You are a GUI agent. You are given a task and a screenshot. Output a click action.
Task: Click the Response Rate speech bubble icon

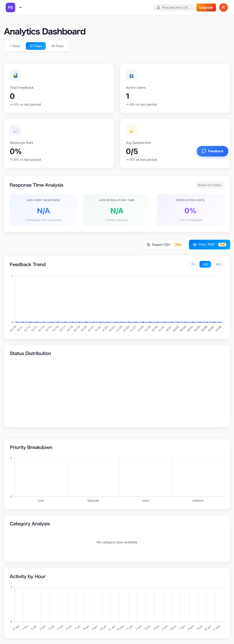15,131
